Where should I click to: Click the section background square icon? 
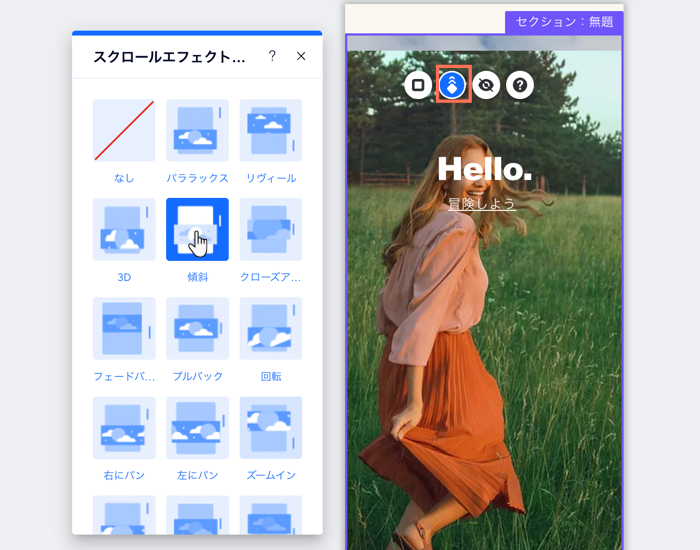(x=418, y=85)
